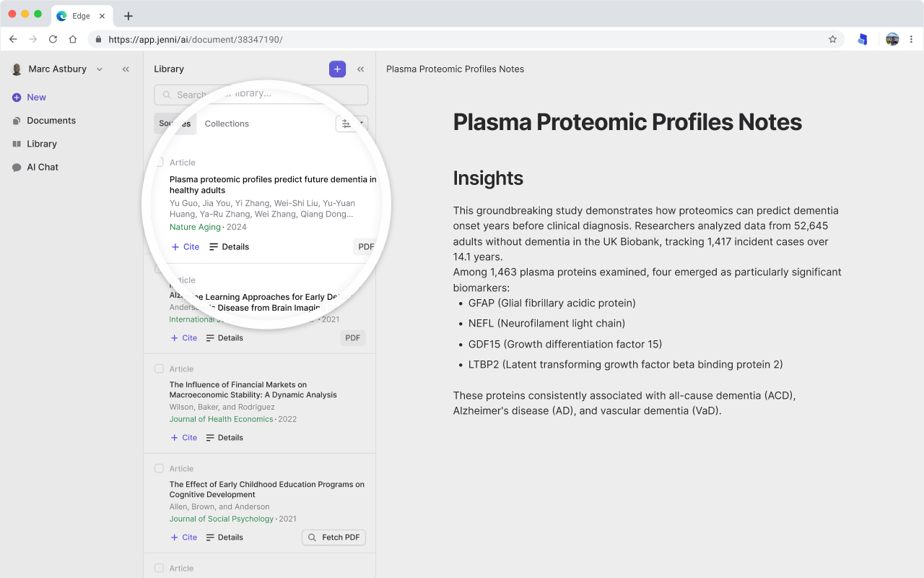
Task: Tick the checkbox of the last partially visible article
Action: pos(159,568)
